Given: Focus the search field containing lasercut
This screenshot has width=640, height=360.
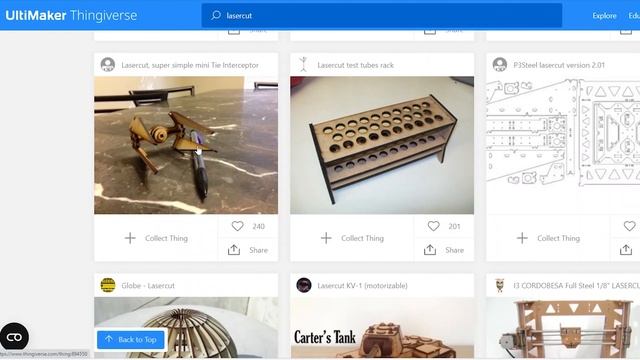Looking at the screenshot, I should click(x=382, y=16).
